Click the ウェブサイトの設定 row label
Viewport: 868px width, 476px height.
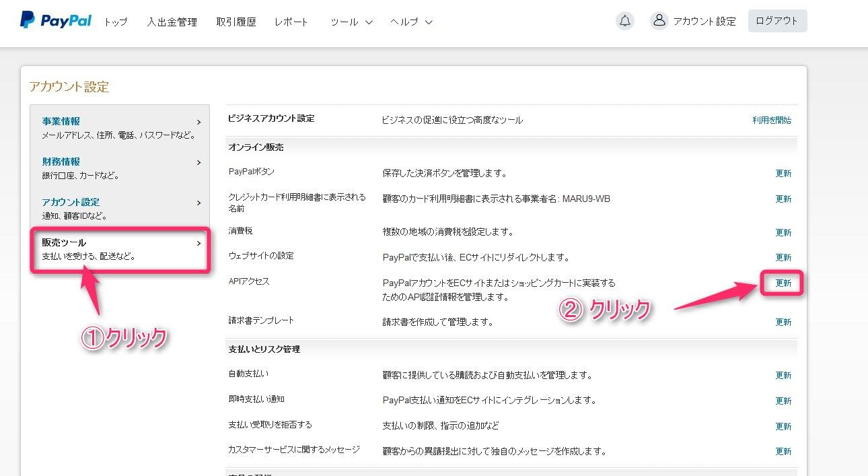click(261, 256)
